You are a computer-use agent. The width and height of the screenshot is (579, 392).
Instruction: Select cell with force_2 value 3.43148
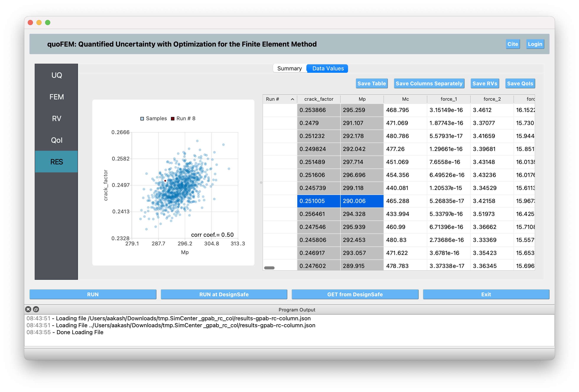[x=492, y=162]
